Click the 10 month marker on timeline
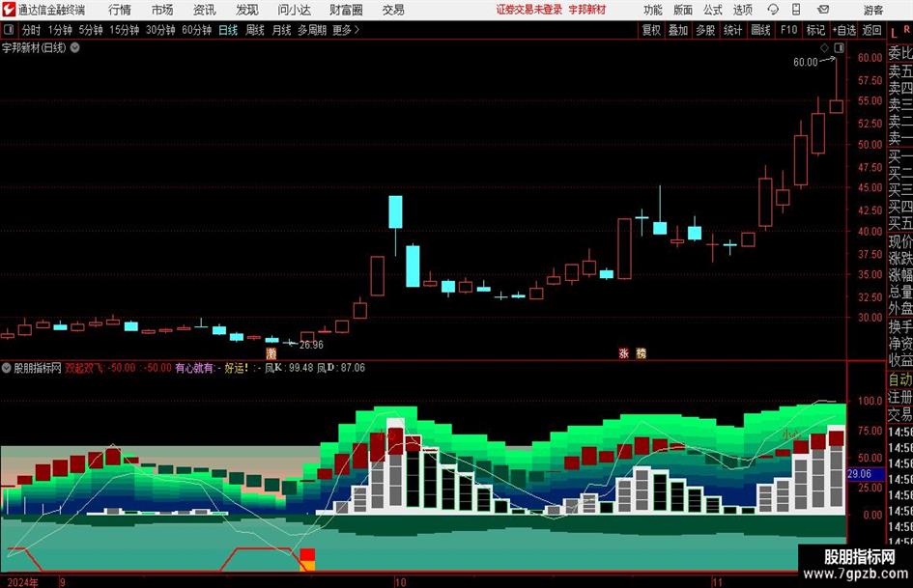Screen dimensions: 913x588 click(401, 581)
